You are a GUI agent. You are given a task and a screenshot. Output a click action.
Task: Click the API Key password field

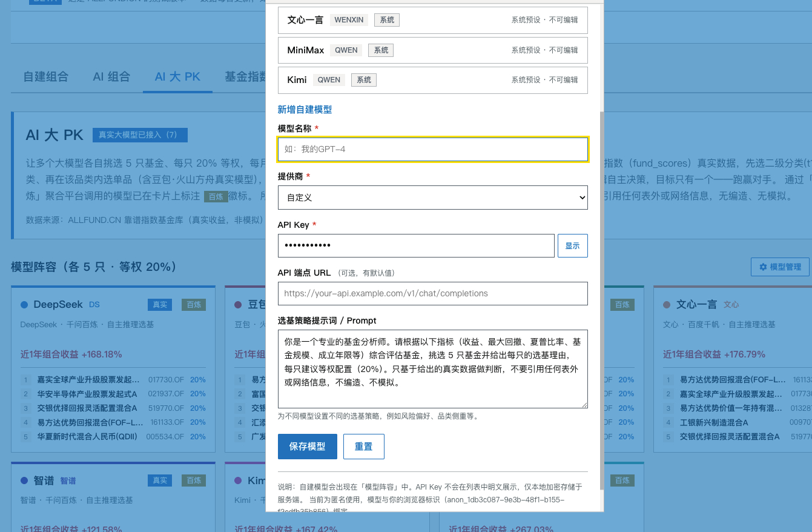click(416, 245)
